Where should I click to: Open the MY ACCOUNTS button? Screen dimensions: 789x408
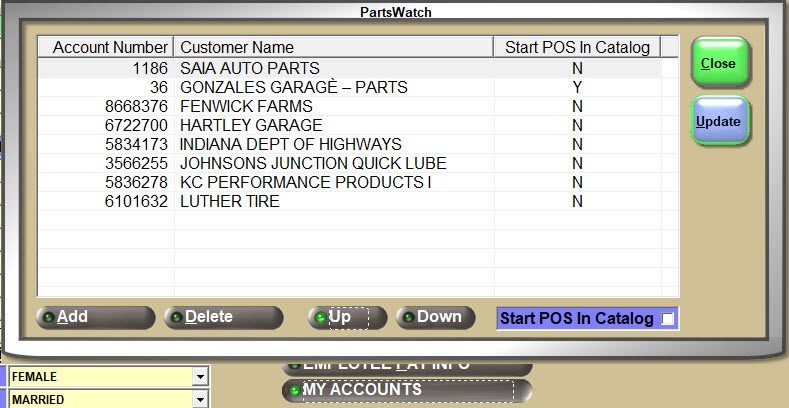pyautogui.click(x=407, y=390)
